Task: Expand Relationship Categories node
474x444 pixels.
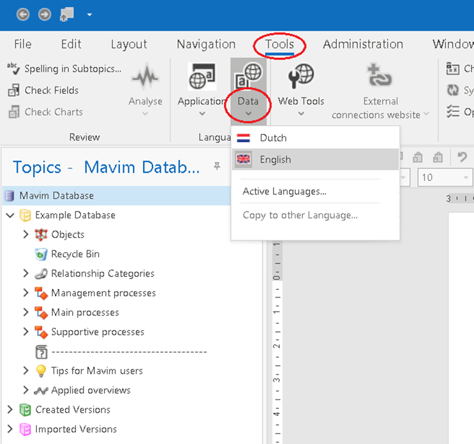Action: (x=26, y=273)
